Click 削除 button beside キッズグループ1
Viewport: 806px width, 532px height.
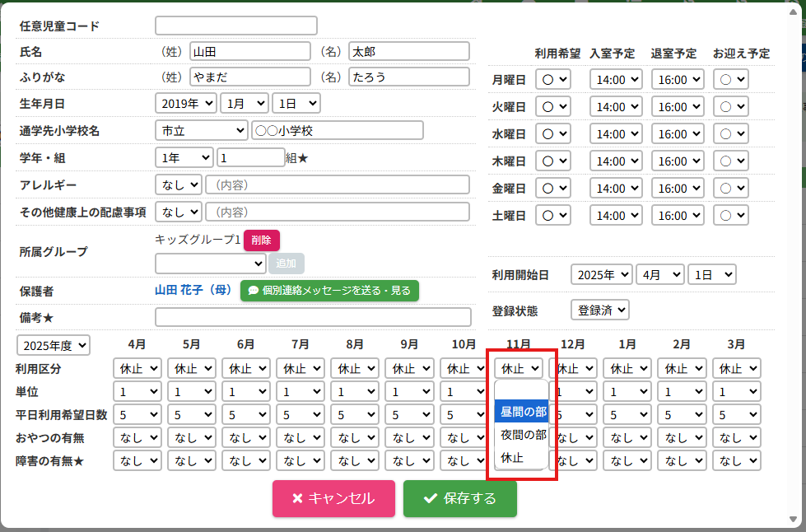tap(261, 240)
